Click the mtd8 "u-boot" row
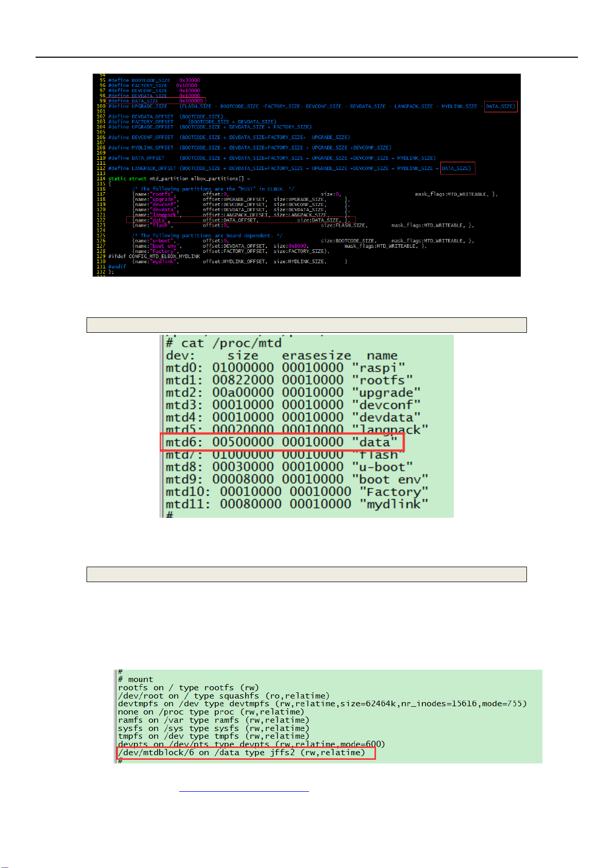 point(289,467)
